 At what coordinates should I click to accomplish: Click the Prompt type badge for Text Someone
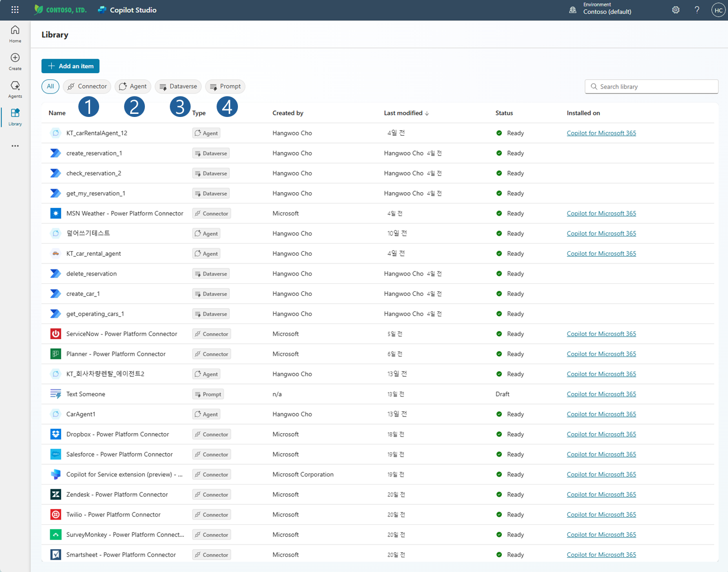click(x=208, y=394)
